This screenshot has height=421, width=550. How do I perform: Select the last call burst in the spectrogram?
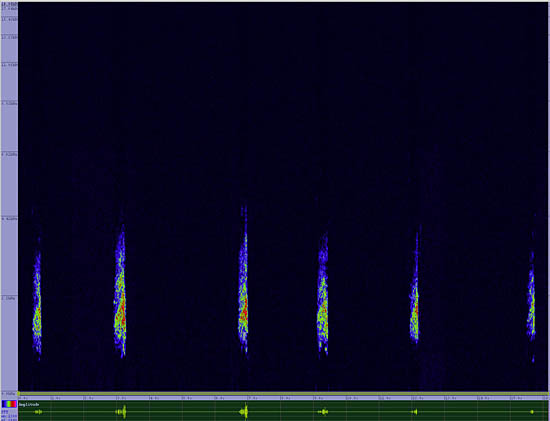click(531, 302)
